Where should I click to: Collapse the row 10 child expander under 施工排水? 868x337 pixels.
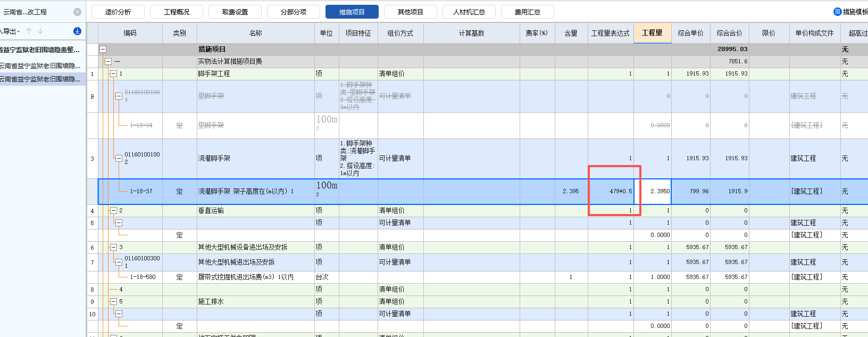[119, 314]
